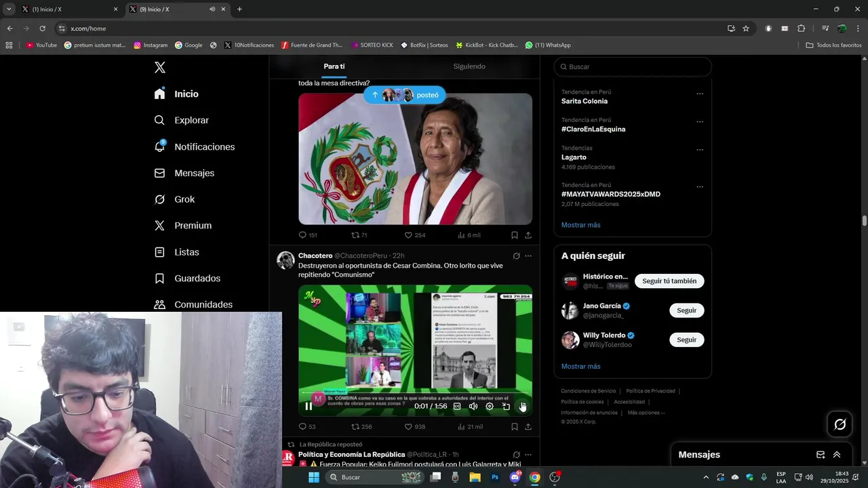Screen dimensions: 868x488
Task: Click the new posts 'posteó' pill
Action: click(x=405, y=95)
